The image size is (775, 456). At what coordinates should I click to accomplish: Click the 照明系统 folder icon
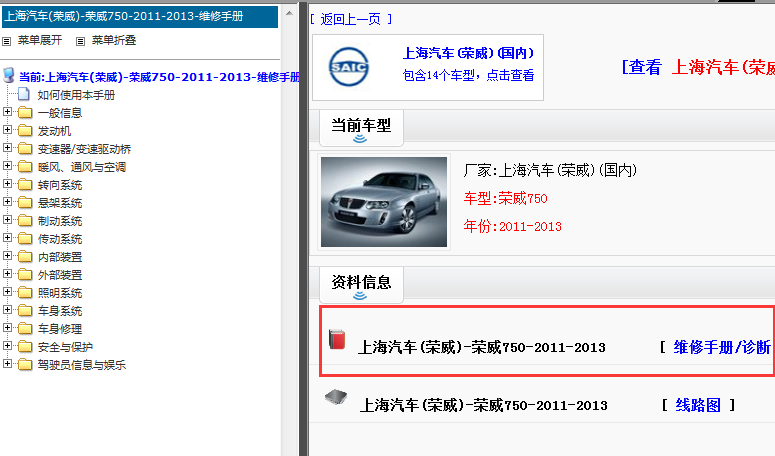(25, 292)
